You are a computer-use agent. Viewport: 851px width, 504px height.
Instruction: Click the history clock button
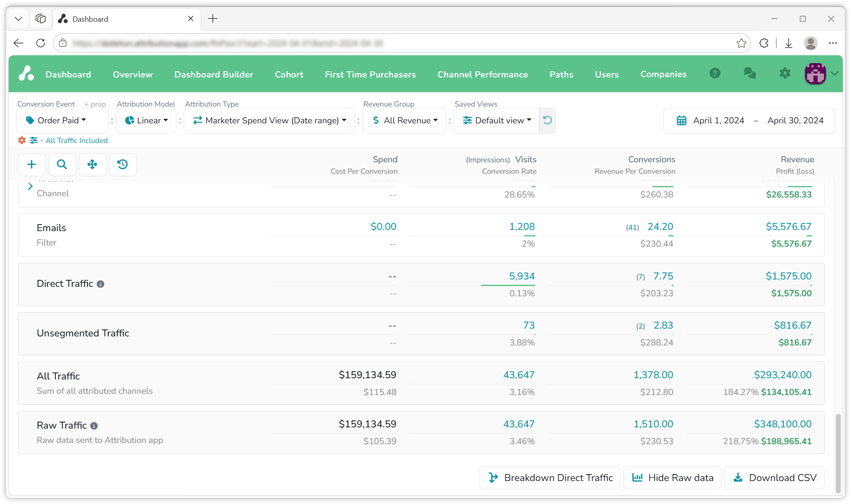pyautogui.click(x=123, y=164)
